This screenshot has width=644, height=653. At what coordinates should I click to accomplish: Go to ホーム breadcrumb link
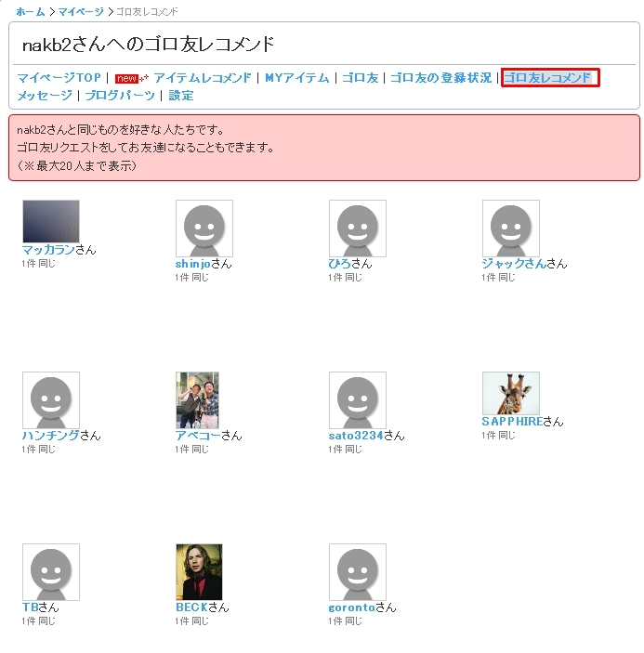pos(31,12)
